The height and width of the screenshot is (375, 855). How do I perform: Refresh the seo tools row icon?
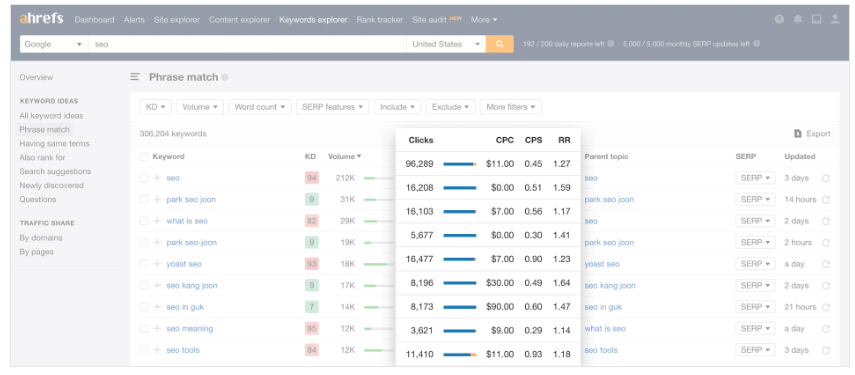click(x=826, y=350)
